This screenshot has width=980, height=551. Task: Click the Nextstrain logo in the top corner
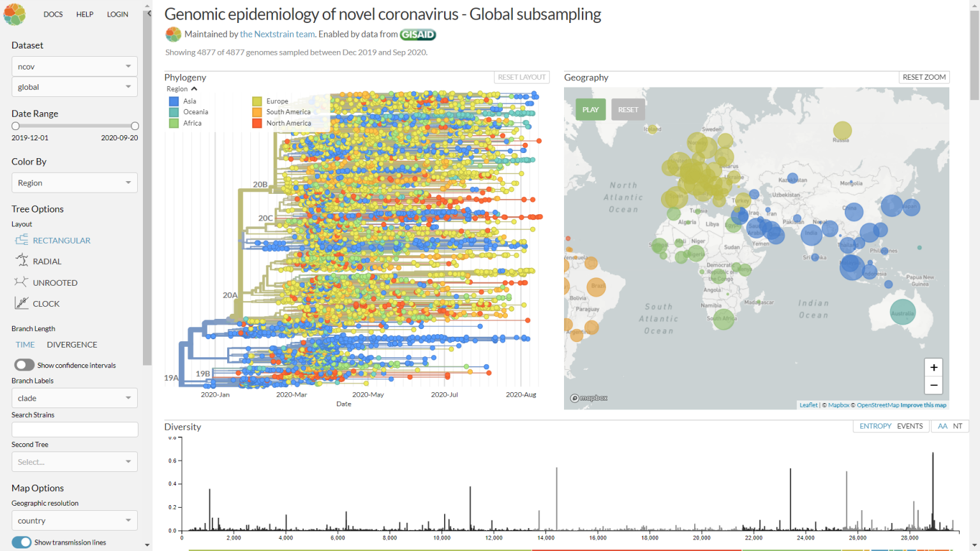click(x=15, y=13)
